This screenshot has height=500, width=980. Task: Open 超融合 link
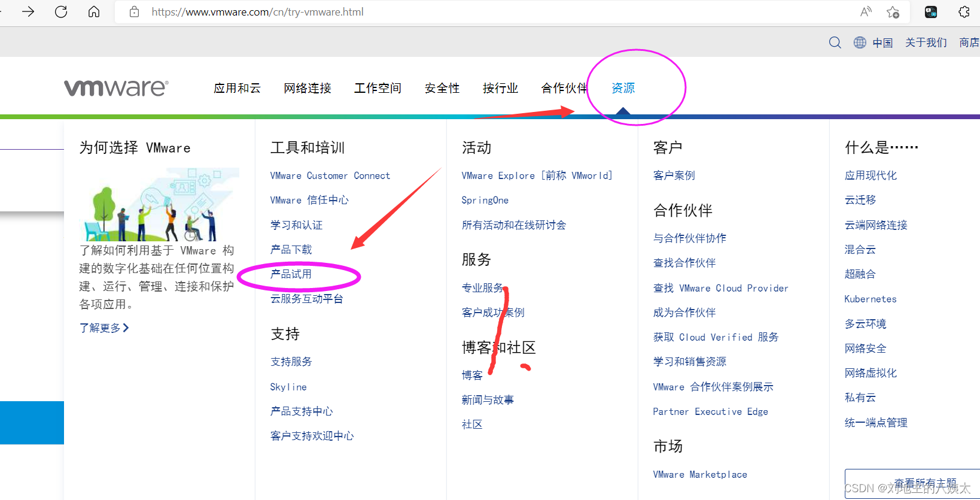point(860,274)
